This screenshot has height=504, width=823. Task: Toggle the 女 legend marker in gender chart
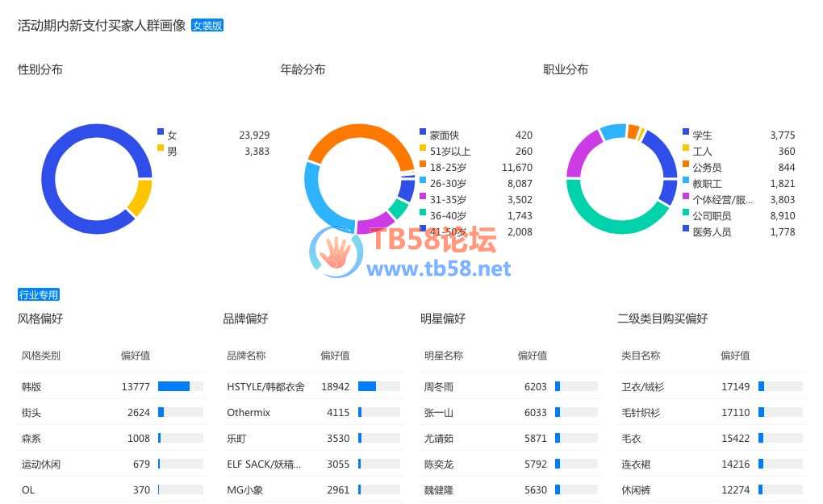161,132
